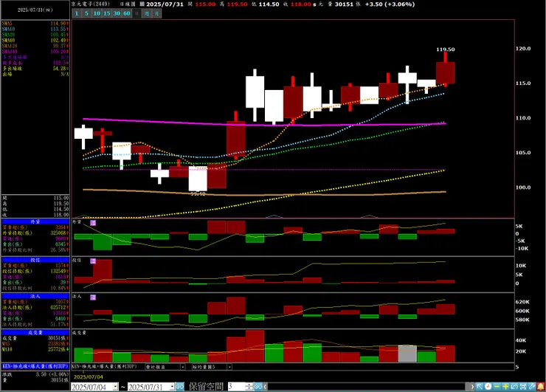The height and width of the screenshot is (392, 546).
Task: Open the 投信 sub-chart settings icon
Action: (93, 261)
